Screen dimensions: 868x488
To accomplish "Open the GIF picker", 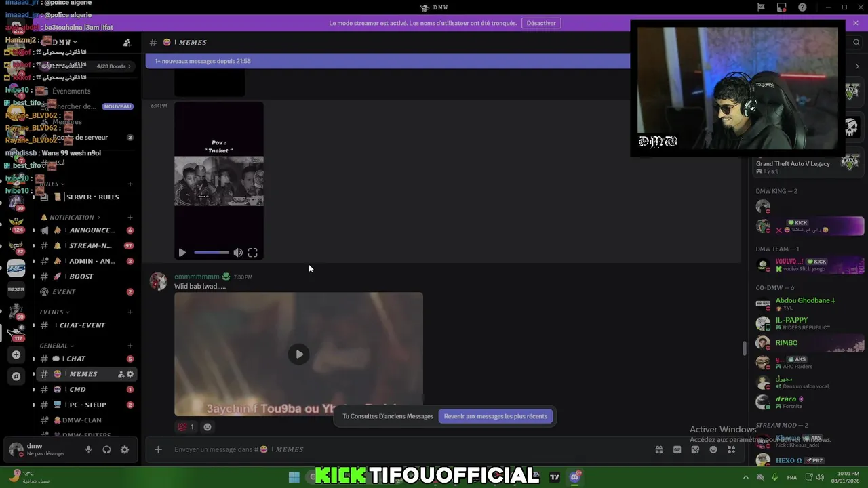I will pos(677,449).
